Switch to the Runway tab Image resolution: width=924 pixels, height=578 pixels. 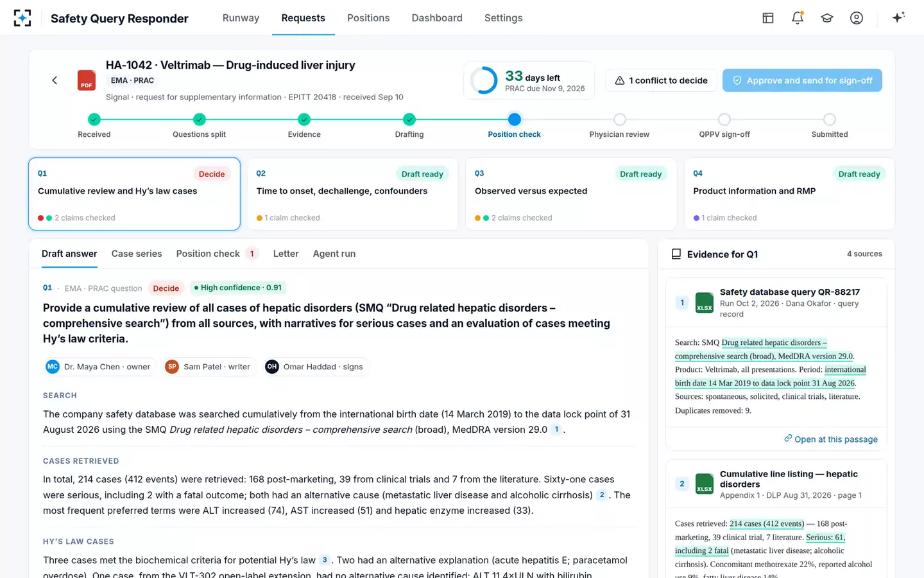241,18
